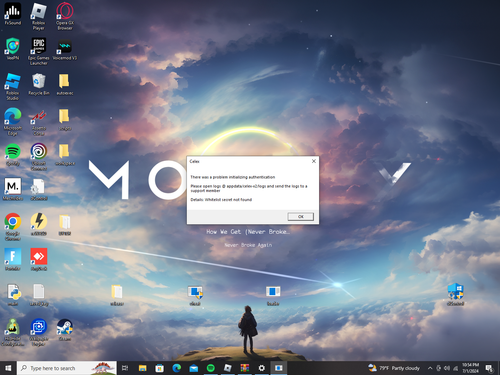Select the autoexec folder on desktop

[x=64, y=84]
